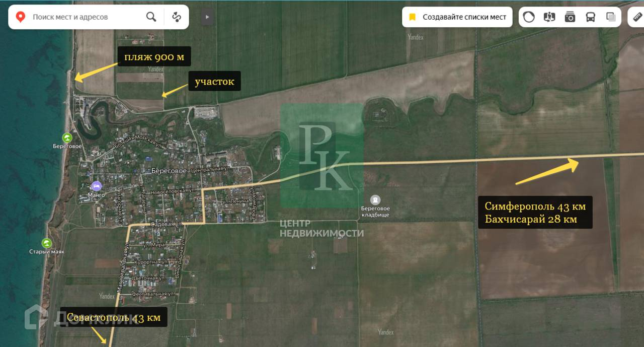Image resolution: width=644 pixels, height=347 pixels.
Task: Click the 'Старый маяк' place label
Action: (47, 252)
